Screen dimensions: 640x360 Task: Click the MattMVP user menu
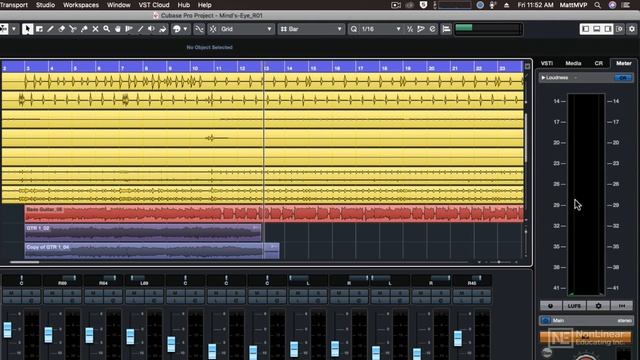pyautogui.click(x=574, y=5)
